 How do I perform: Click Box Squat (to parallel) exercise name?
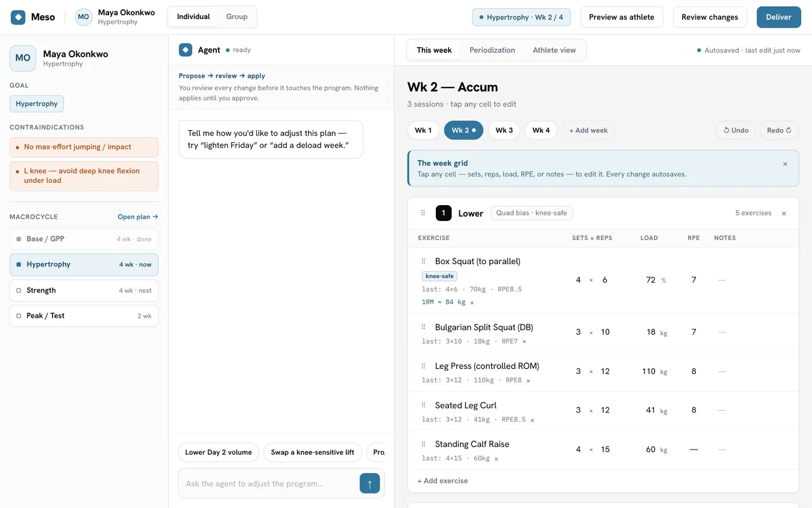(478, 261)
